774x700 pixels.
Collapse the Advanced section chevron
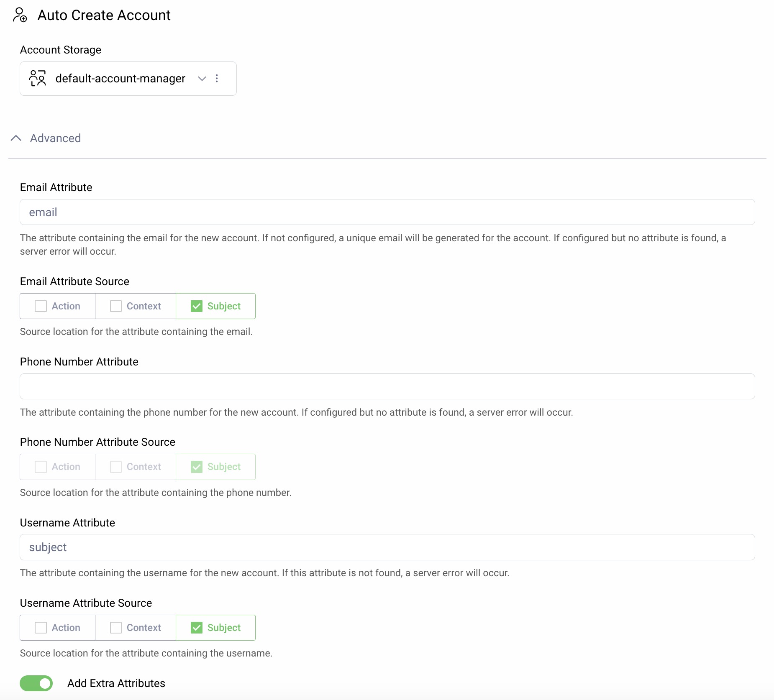click(x=16, y=138)
